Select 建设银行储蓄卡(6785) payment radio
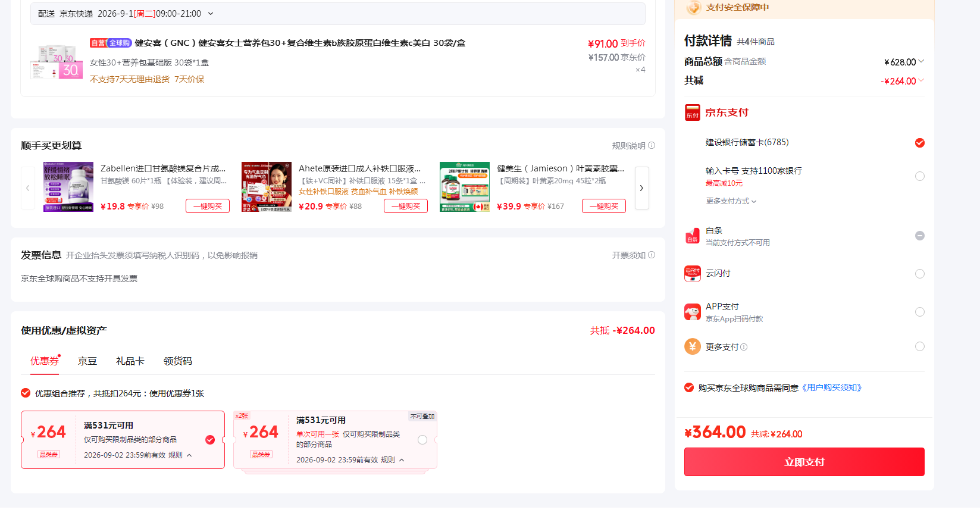 [x=920, y=143]
